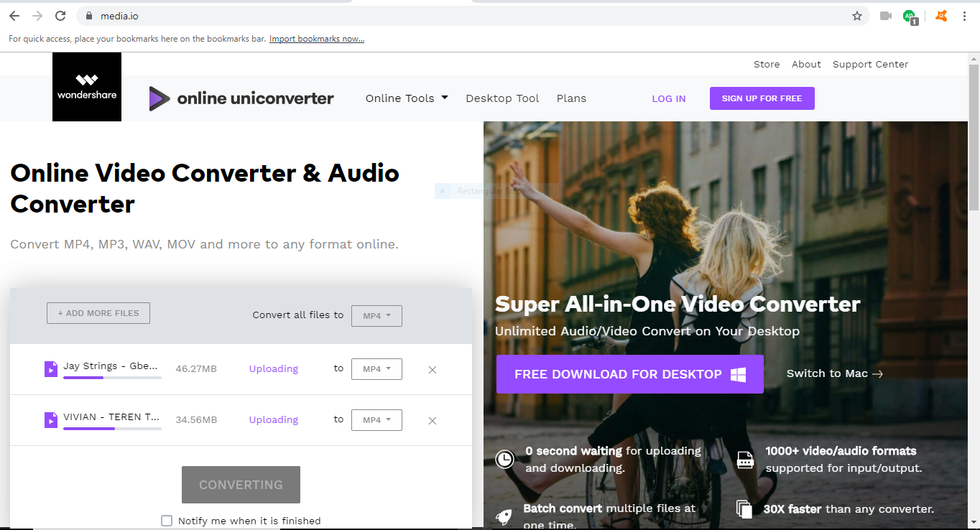The image size is (980, 530).
Task: Click the CONVERTING button
Action: pyautogui.click(x=241, y=485)
